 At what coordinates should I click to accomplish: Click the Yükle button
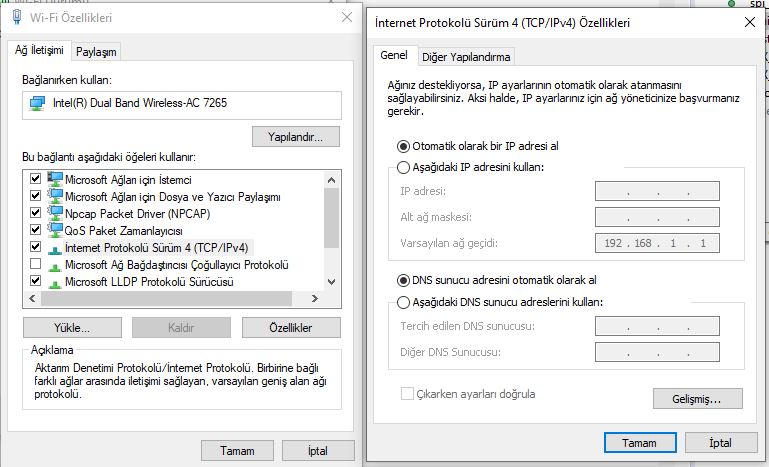pyautogui.click(x=72, y=328)
